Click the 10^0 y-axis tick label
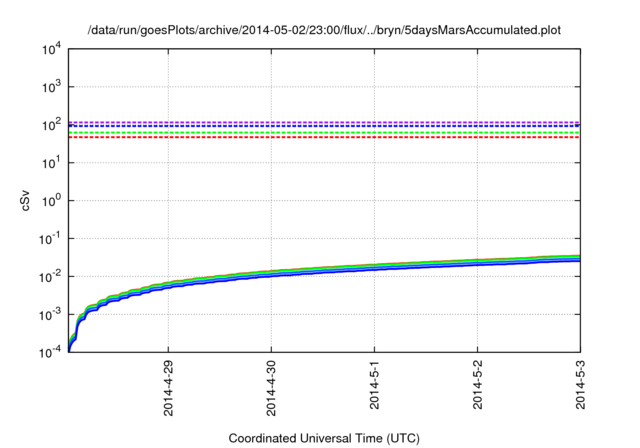 [x=51, y=201]
